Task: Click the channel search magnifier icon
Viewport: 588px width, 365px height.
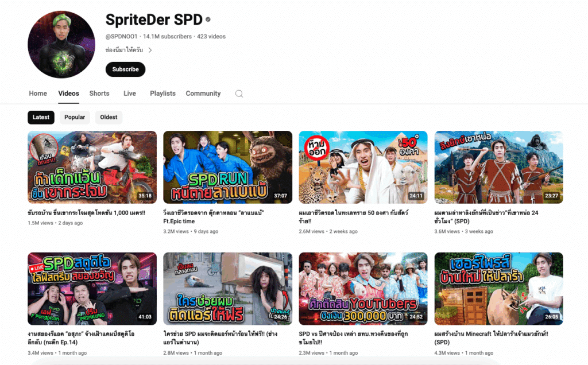Action: tap(239, 94)
